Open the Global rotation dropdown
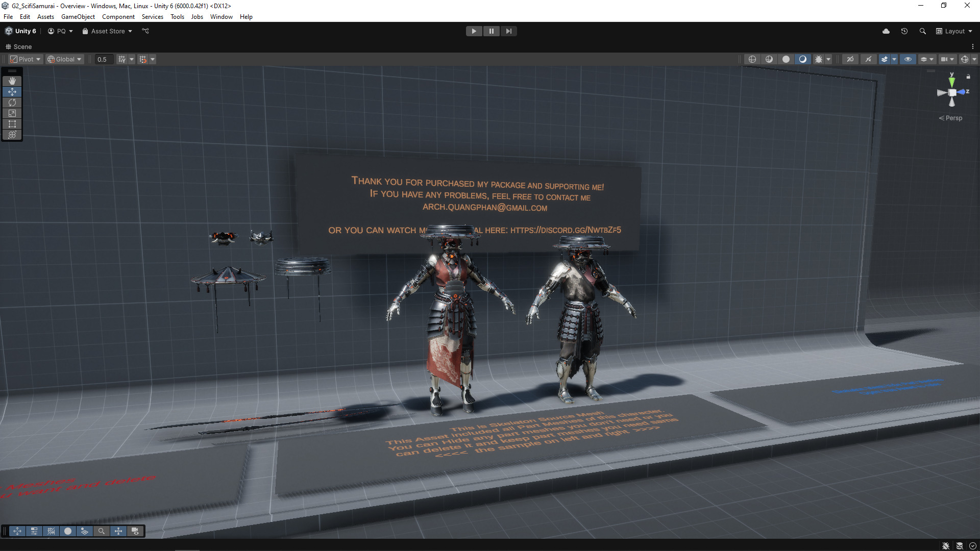The image size is (980, 551). pos(64,59)
